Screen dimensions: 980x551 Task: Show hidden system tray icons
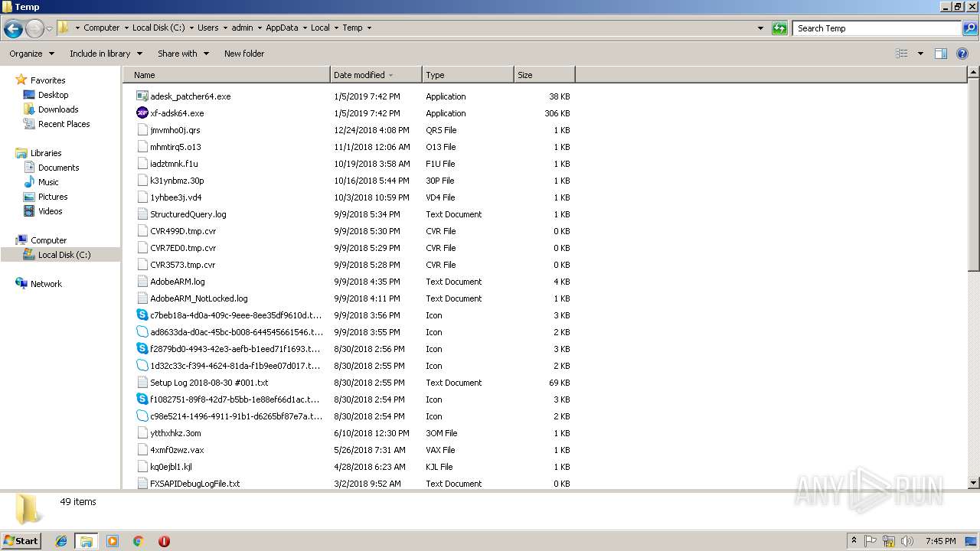coord(854,541)
